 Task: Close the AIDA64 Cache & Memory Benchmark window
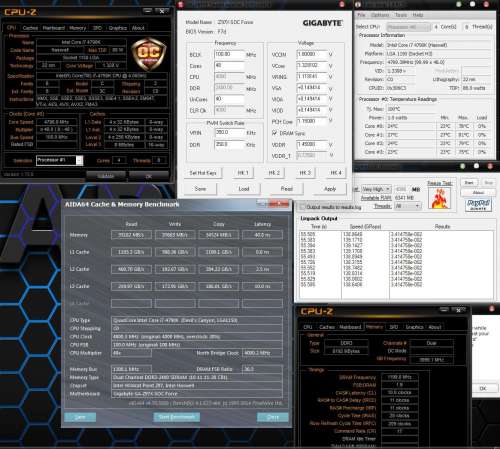(x=279, y=203)
